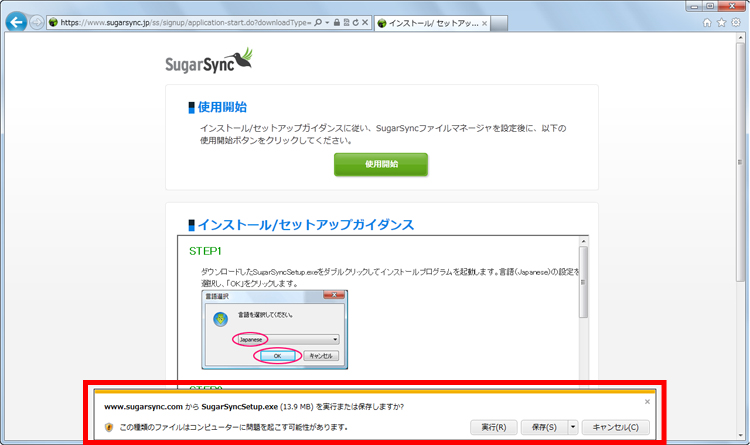Click Japanese language dropdown in guidance image

[x=286, y=339]
